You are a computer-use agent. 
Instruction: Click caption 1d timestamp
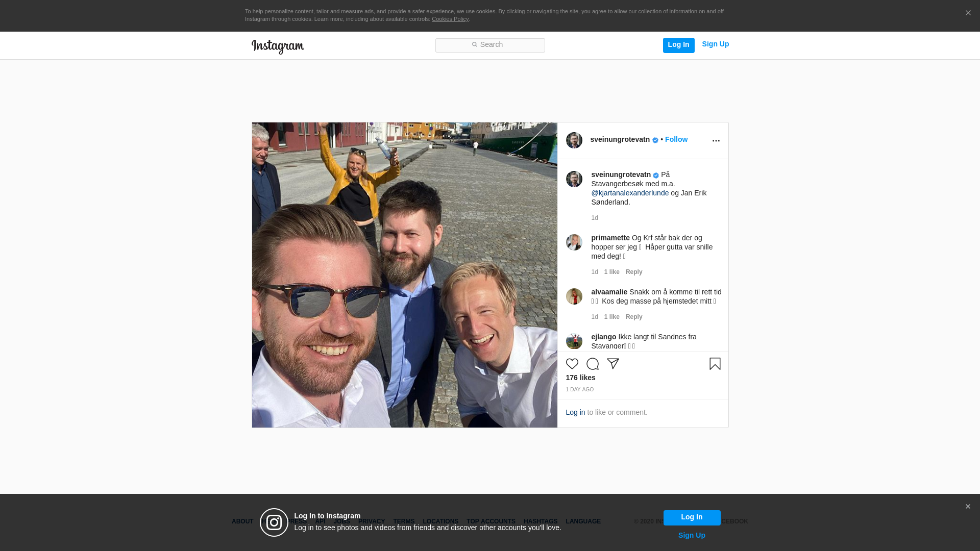pyautogui.click(x=595, y=218)
